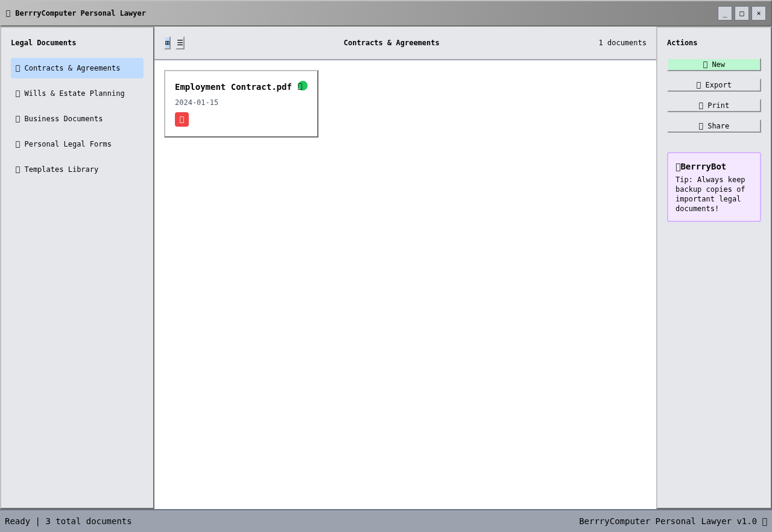Maximize the Personal Lawyer window

point(741,13)
